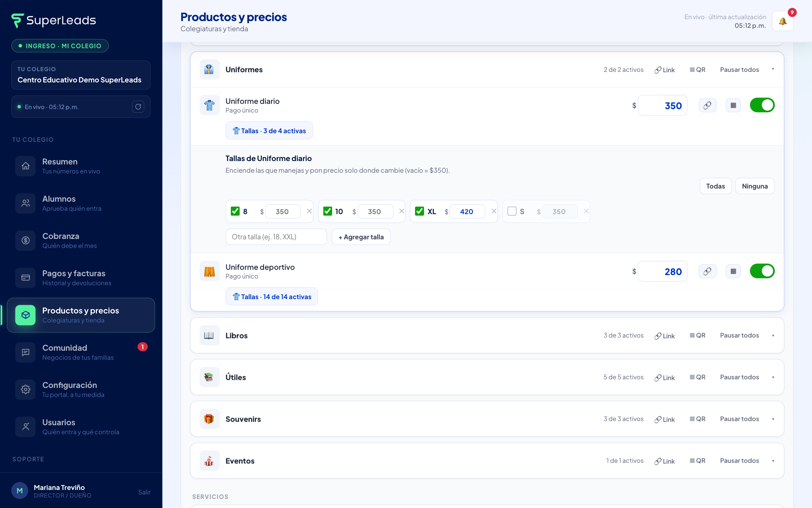
Task: Click the Uniformes category icon
Action: (209, 70)
